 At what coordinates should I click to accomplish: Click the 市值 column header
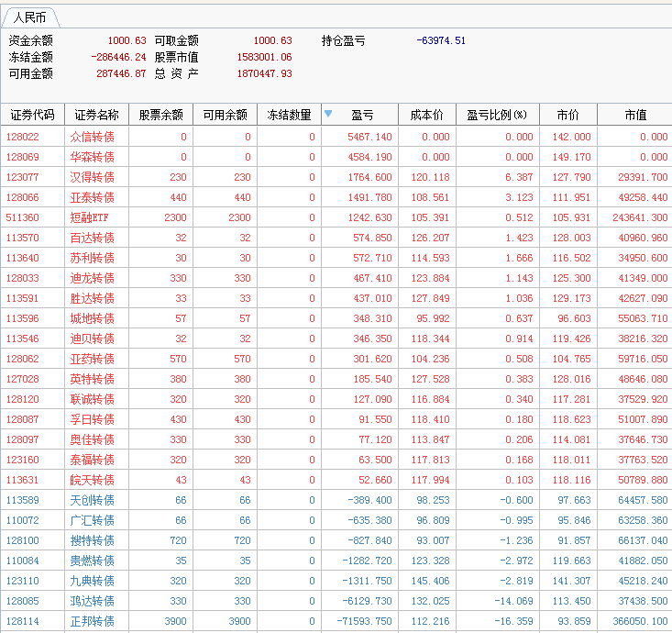coord(634,115)
